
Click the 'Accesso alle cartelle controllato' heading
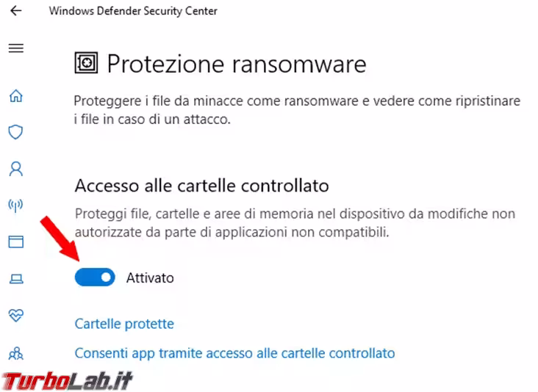[201, 185]
